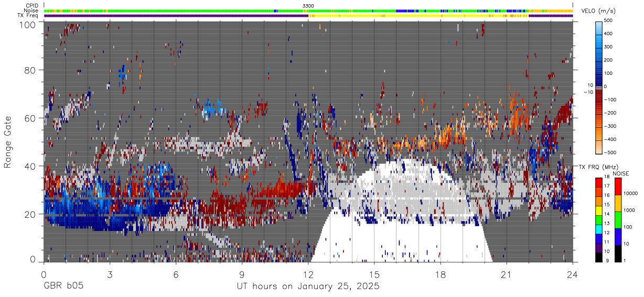644x297 pixels.
Task: Click the CPID label
Action: pyautogui.click(x=32, y=6)
